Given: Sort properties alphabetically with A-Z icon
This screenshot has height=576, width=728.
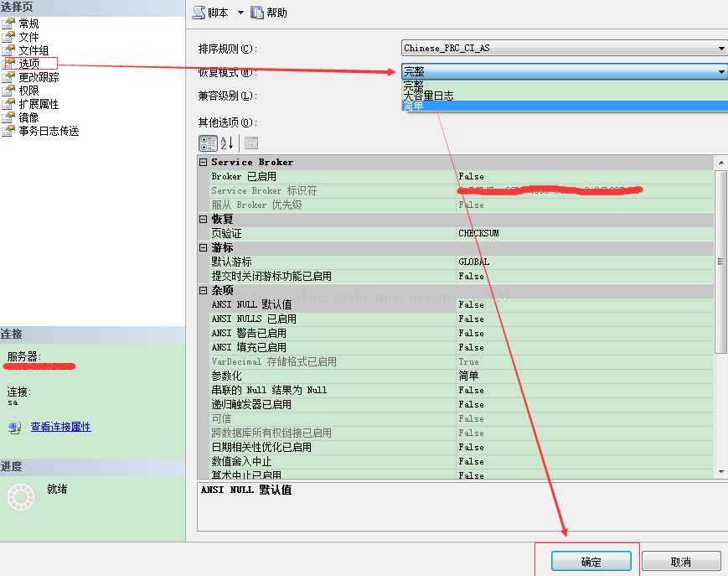Looking at the screenshot, I should tap(226, 143).
